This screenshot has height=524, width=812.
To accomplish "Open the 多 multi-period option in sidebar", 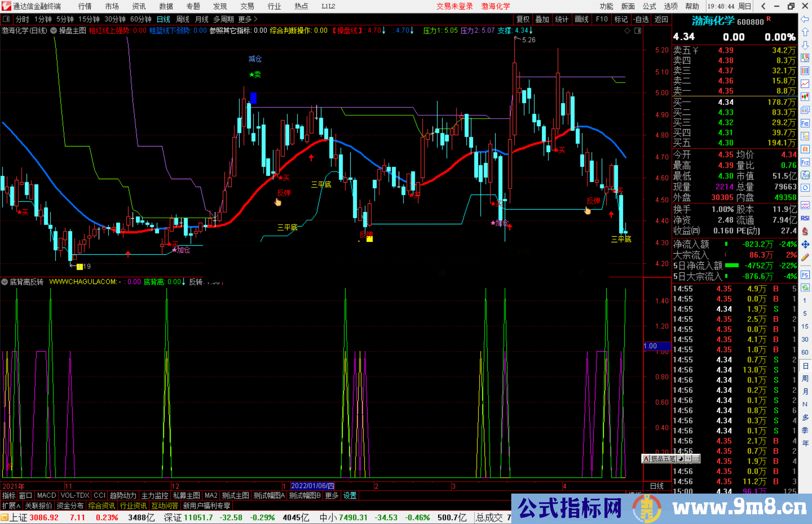I will click(x=805, y=417).
